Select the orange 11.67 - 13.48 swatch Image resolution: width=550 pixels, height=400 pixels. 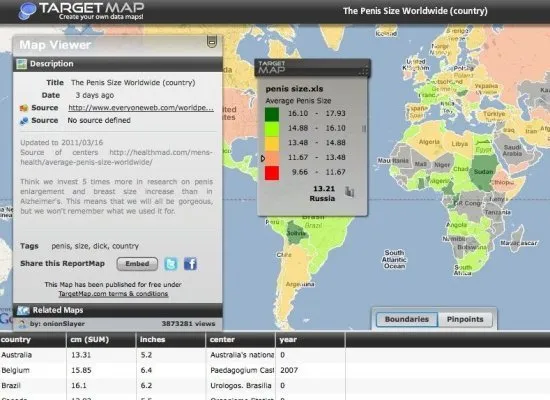point(272,159)
